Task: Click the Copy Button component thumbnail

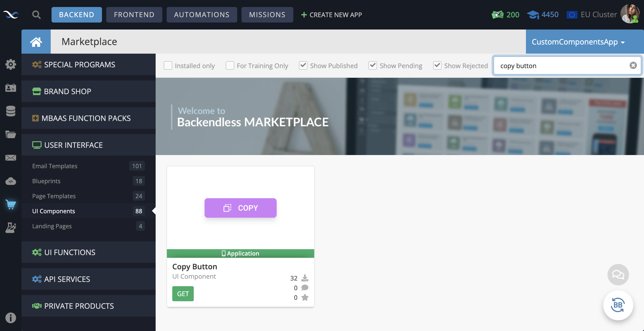Action: pyautogui.click(x=240, y=207)
